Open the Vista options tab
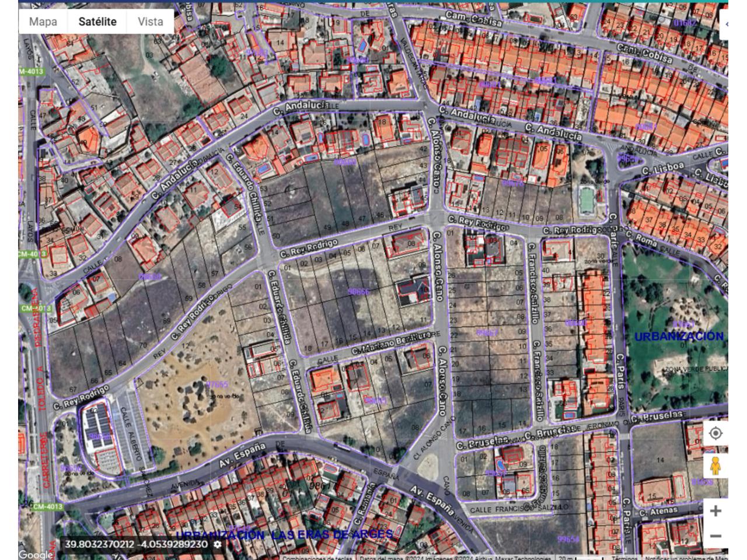 click(x=150, y=22)
